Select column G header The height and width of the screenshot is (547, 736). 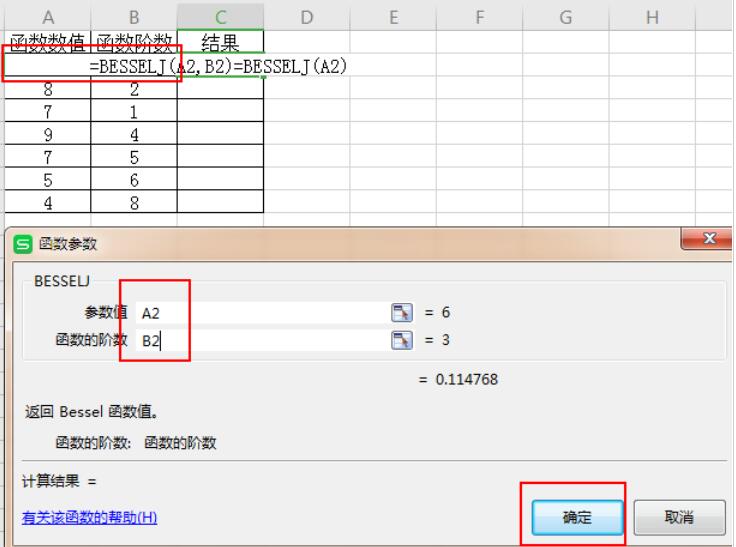pos(566,17)
